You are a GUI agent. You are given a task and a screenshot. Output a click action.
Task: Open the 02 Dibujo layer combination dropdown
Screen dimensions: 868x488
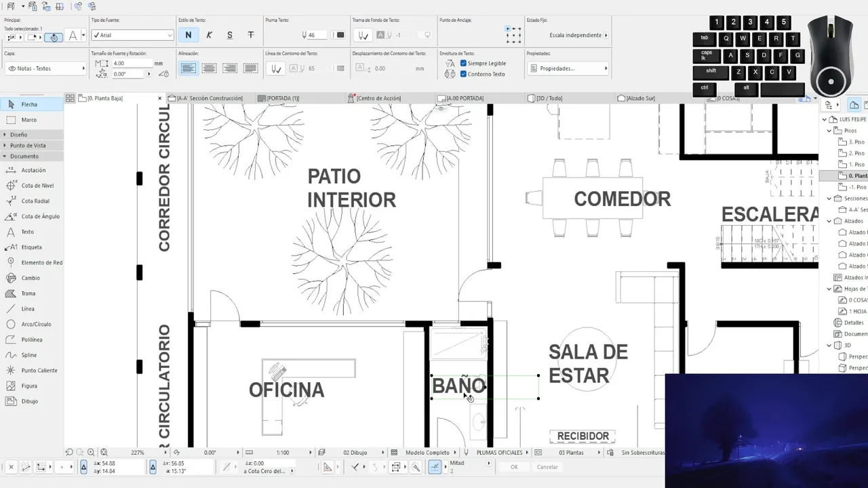(x=352, y=452)
